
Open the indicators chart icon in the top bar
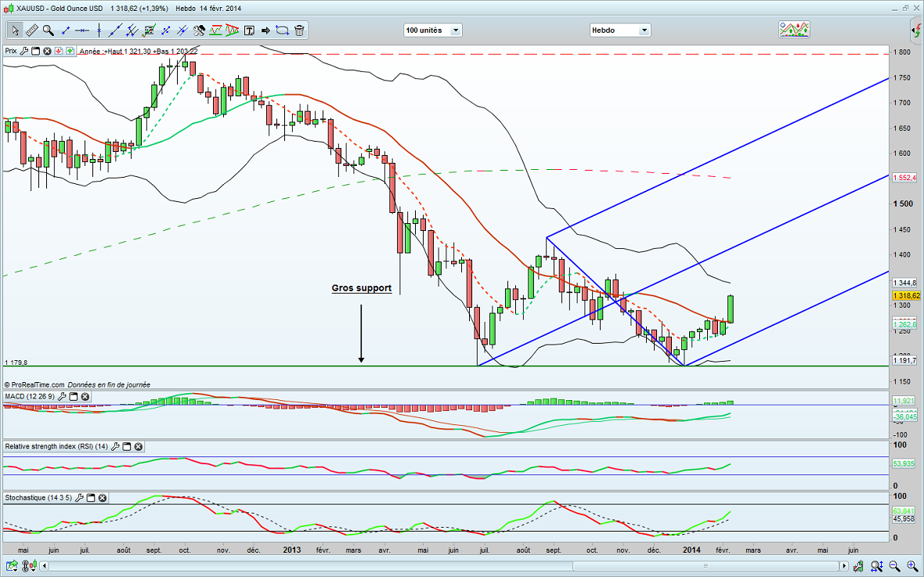(x=794, y=30)
